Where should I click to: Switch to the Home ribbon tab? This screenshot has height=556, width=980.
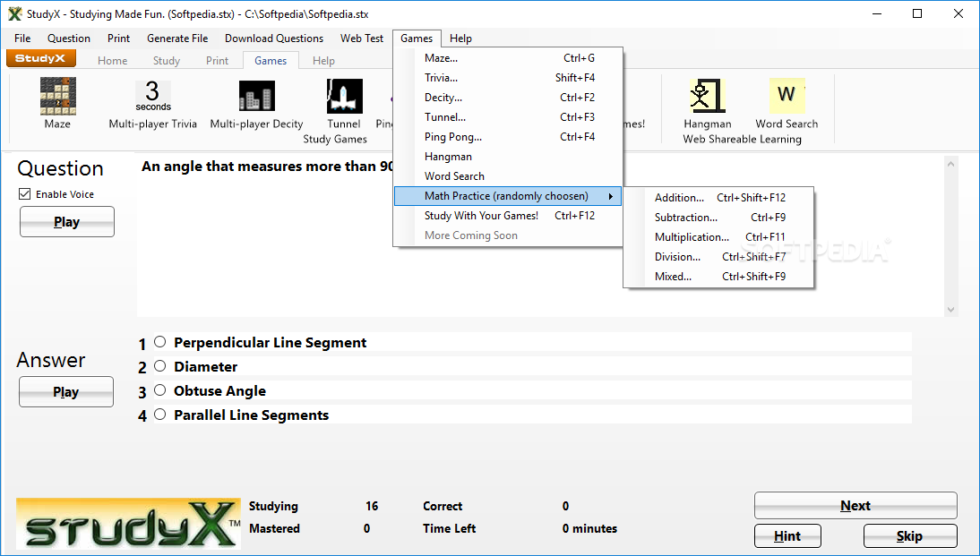tap(113, 61)
